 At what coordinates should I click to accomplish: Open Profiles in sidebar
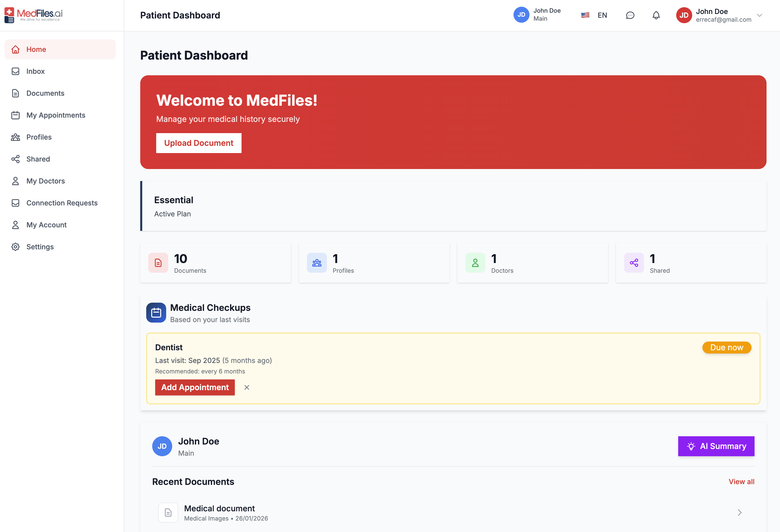pyautogui.click(x=60, y=137)
